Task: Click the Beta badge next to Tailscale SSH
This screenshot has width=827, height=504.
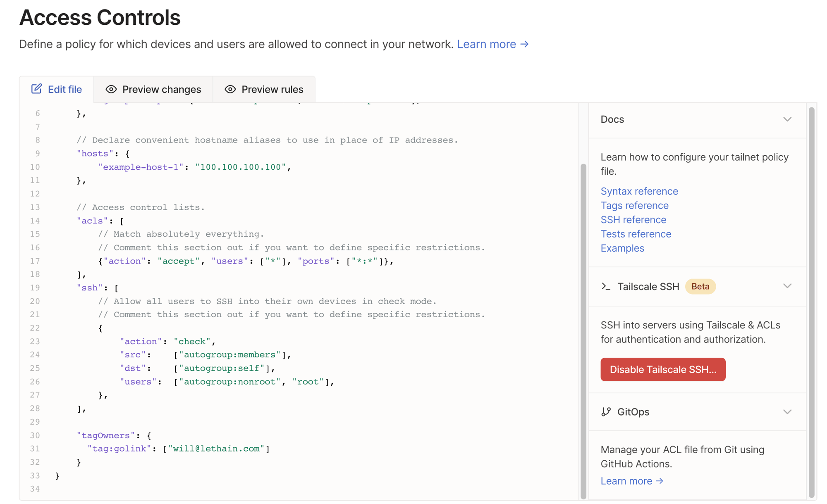Action: click(700, 286)
